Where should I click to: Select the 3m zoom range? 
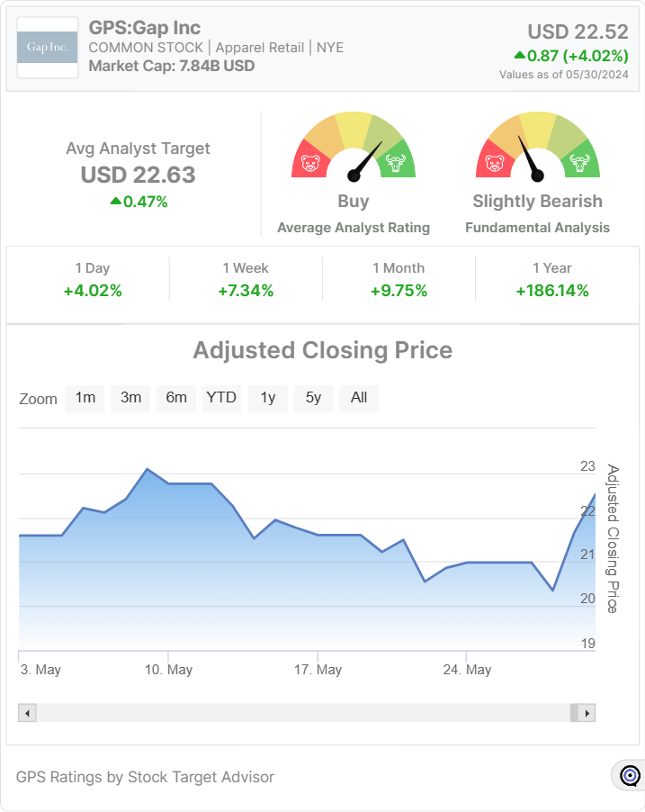pos(130,398)
